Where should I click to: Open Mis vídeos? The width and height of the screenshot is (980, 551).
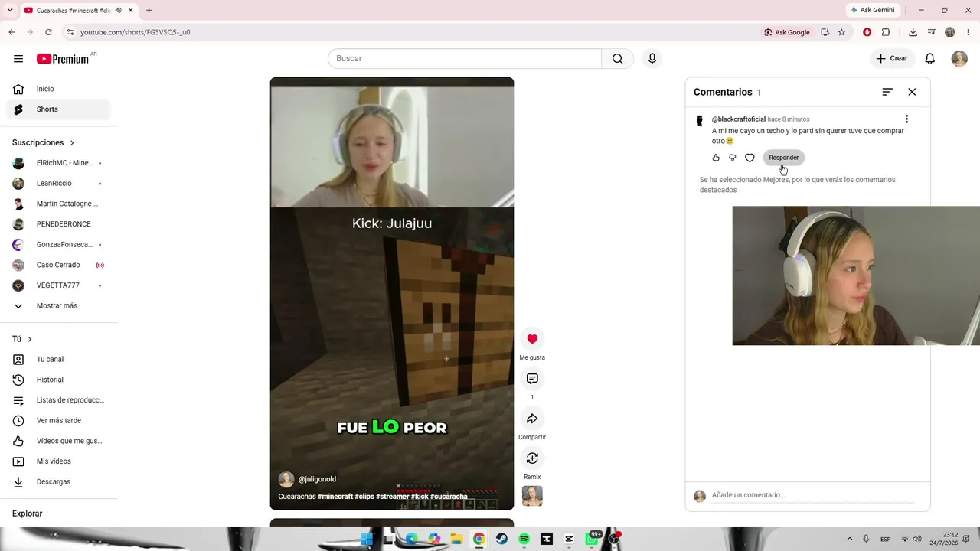(57, 461)
